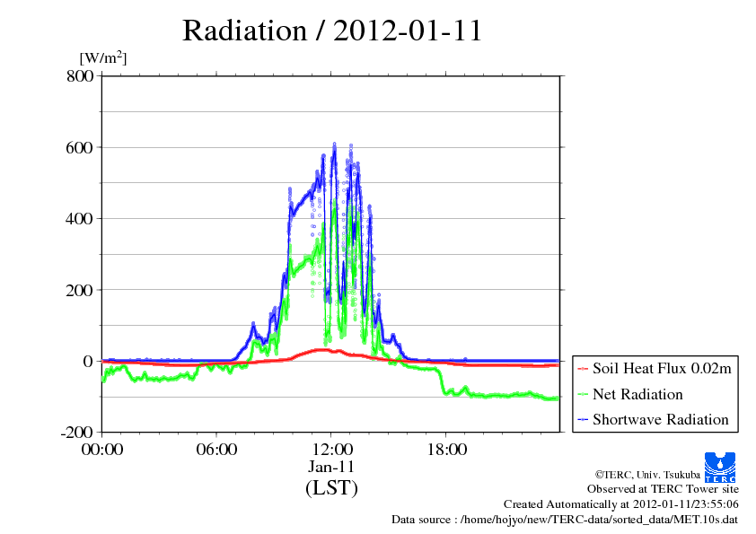The image size is (756, 534).
Task: Click the '400' y-axis label
Action: pyautogui.click(x=80, y=219)
